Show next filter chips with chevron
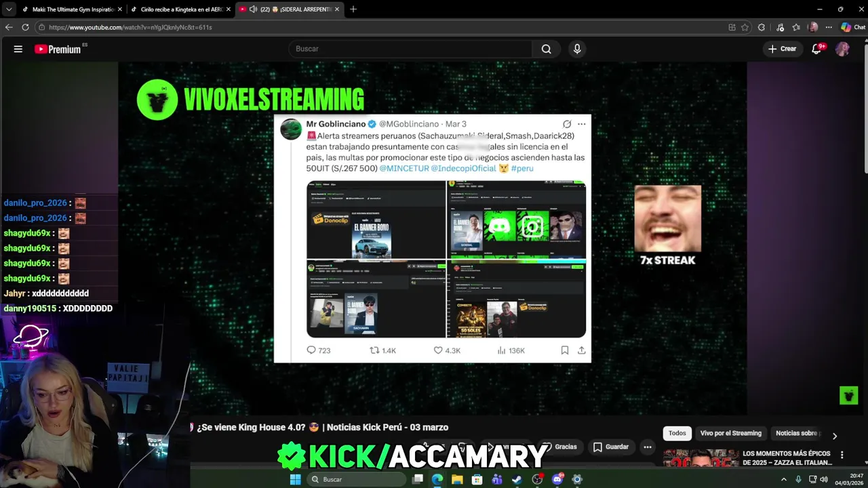868x488 pixels. 835,436
